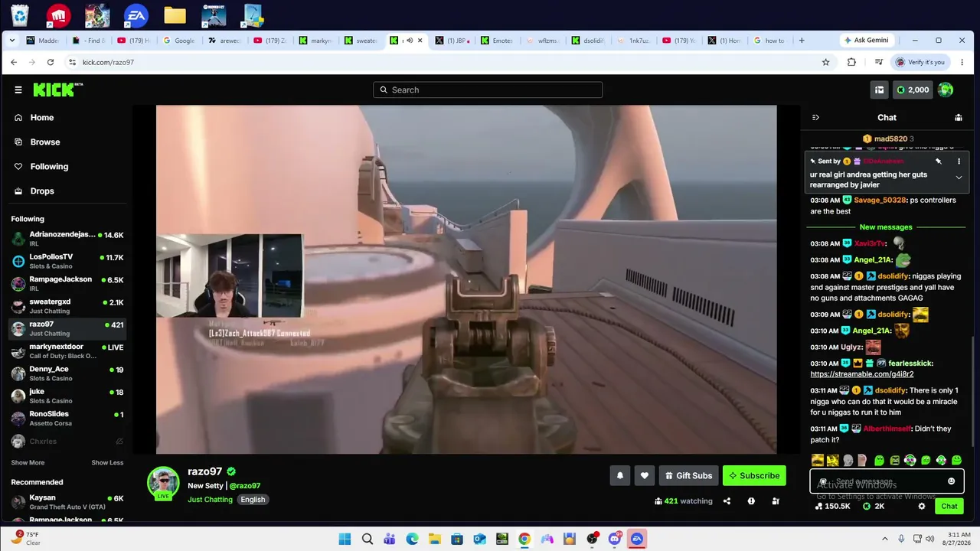
Task: Click the Kick logo
Action: click(58, 90)
